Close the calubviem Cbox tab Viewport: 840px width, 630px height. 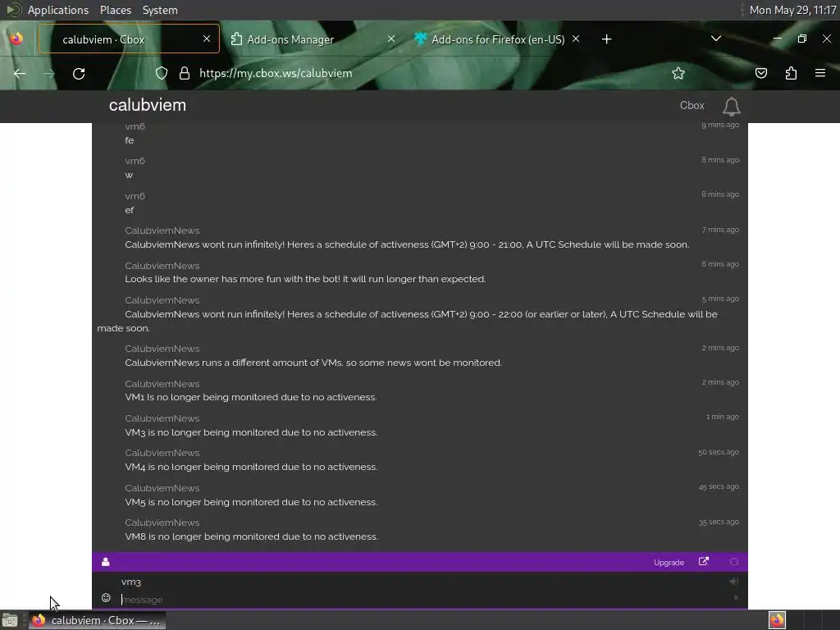pyautogui.click(x=207, y=39)
